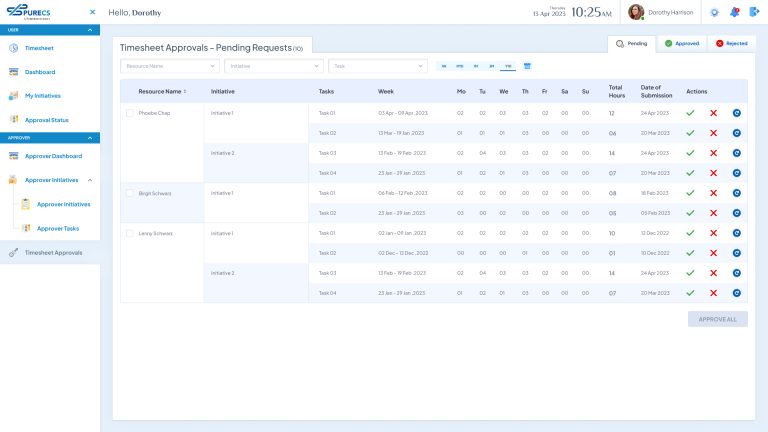Go to Approval Status in sidebar

coord(46,120)
